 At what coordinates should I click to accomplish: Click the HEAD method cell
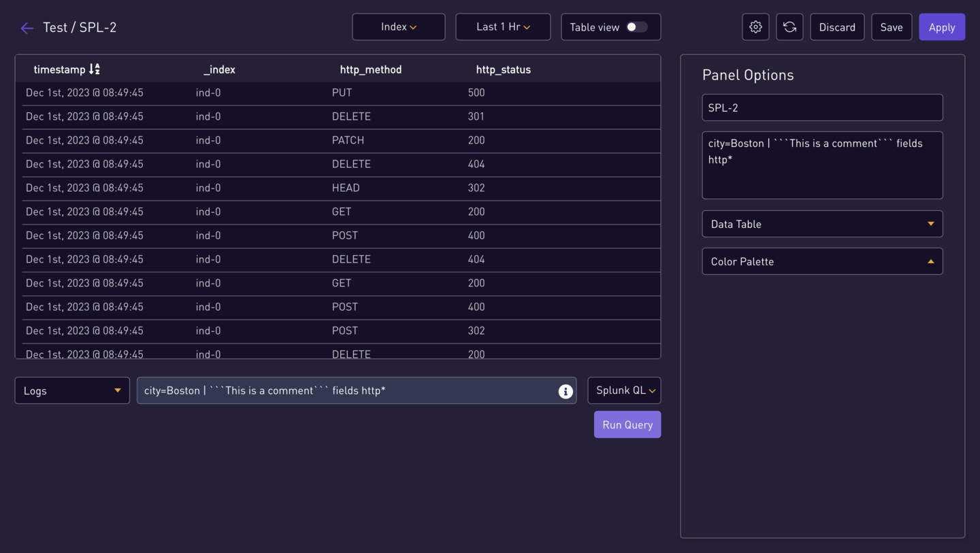(346, 188)
